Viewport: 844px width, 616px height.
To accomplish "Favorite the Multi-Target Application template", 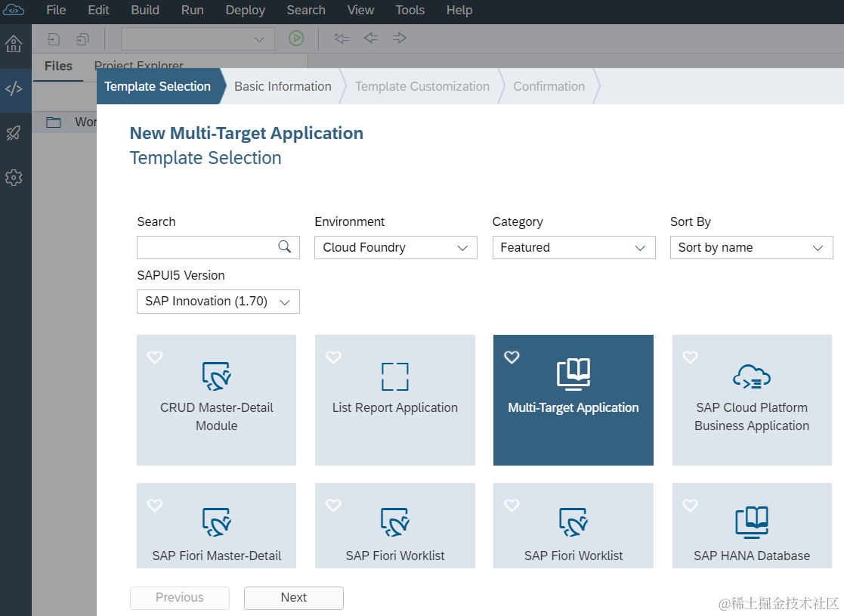I will (512, 357).
